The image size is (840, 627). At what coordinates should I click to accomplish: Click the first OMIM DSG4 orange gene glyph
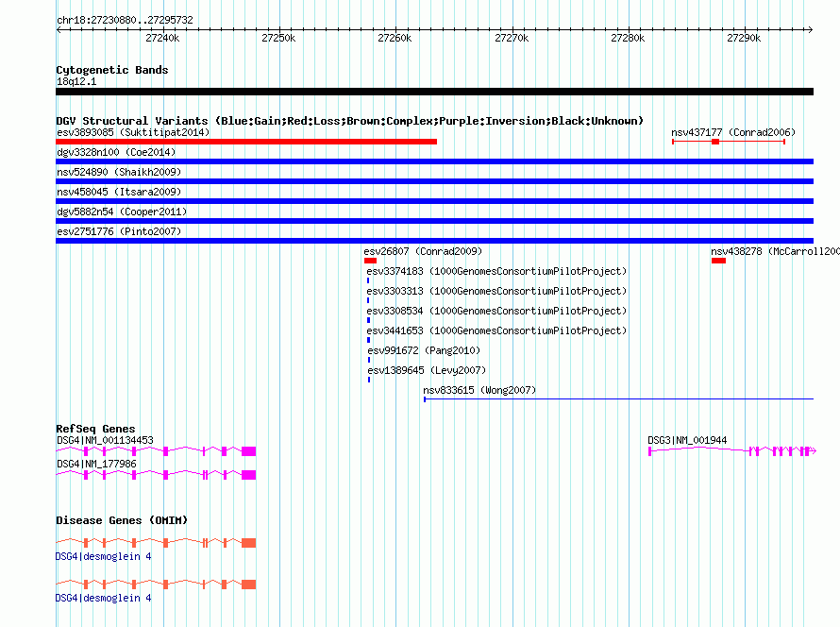tap(156, 543)
